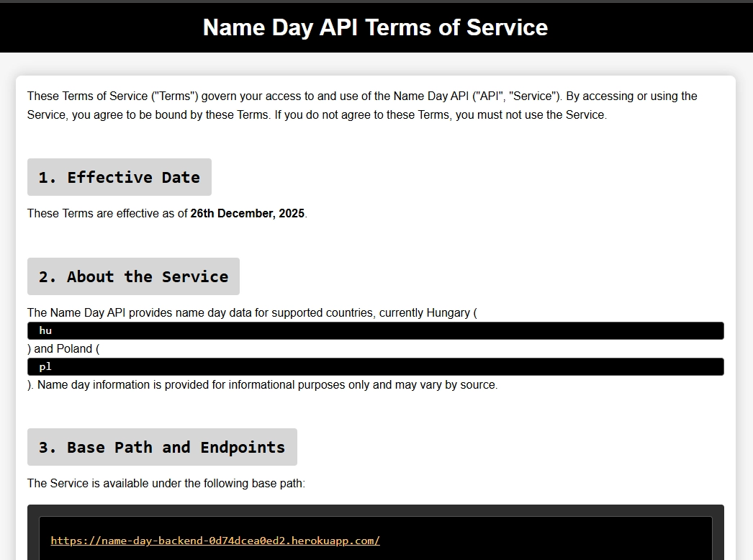Click the 'Name Day API Terms of Service' title
Screen dimensions: 753x560
pyautogui.click(x=375, y=27)
